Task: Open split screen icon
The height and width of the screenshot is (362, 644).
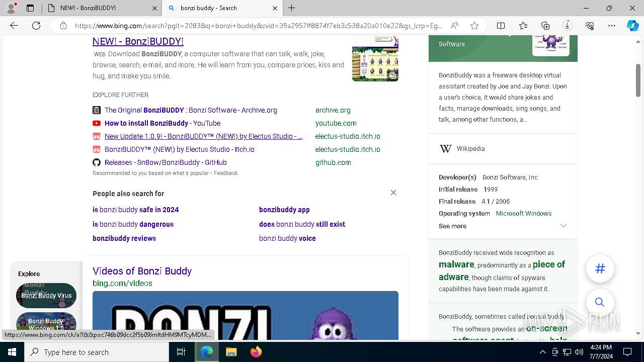Action: click(501, 26)
